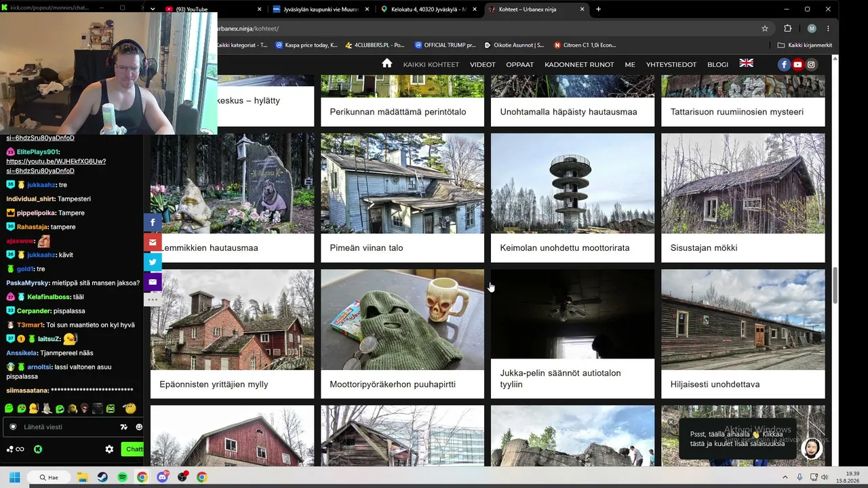Open ME menu item
Screen dimensions: 868x488
(x=630, y=64)
